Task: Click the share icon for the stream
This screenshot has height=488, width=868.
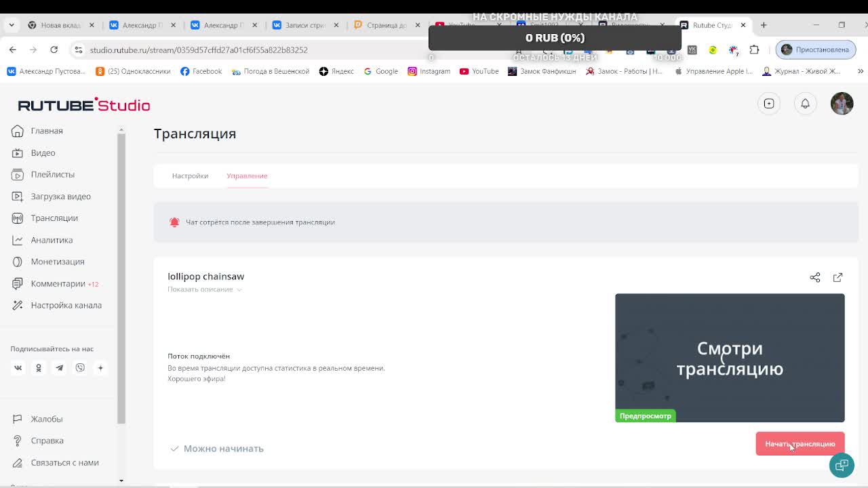Action: point(815,277)
